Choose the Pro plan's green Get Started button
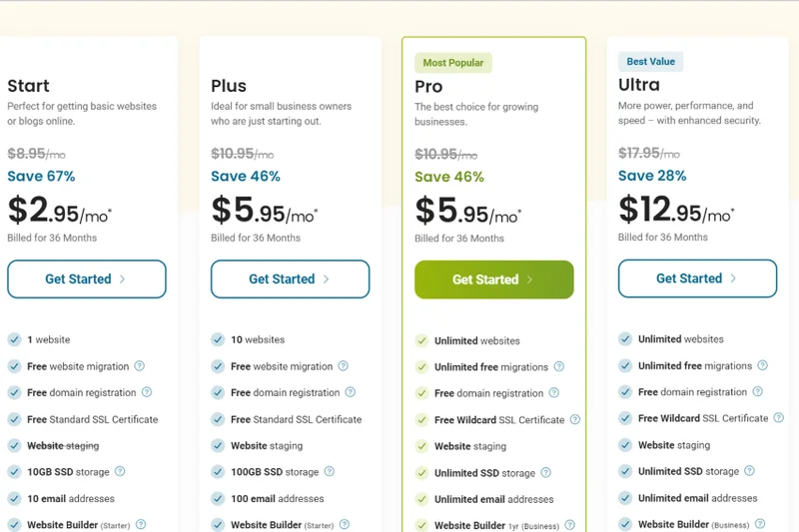The width and height of the screenshot is (799, 532). click(493, 280)
